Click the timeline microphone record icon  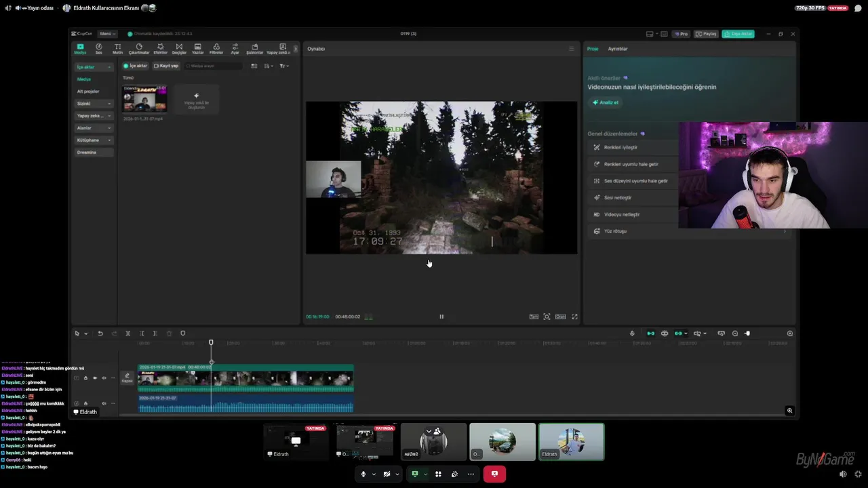pyautogui.click(x=632, y=333)
